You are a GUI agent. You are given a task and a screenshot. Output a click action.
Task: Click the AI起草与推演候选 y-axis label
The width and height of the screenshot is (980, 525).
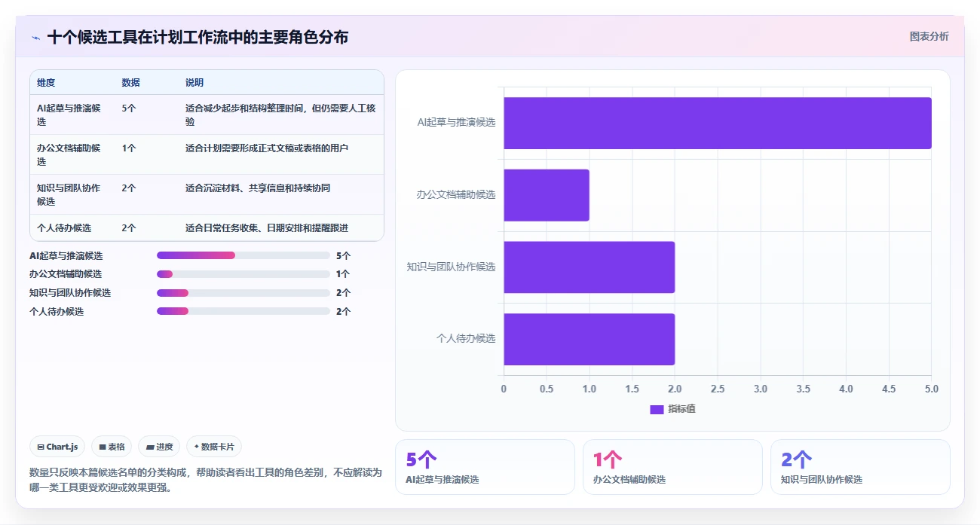coord(456,122)
